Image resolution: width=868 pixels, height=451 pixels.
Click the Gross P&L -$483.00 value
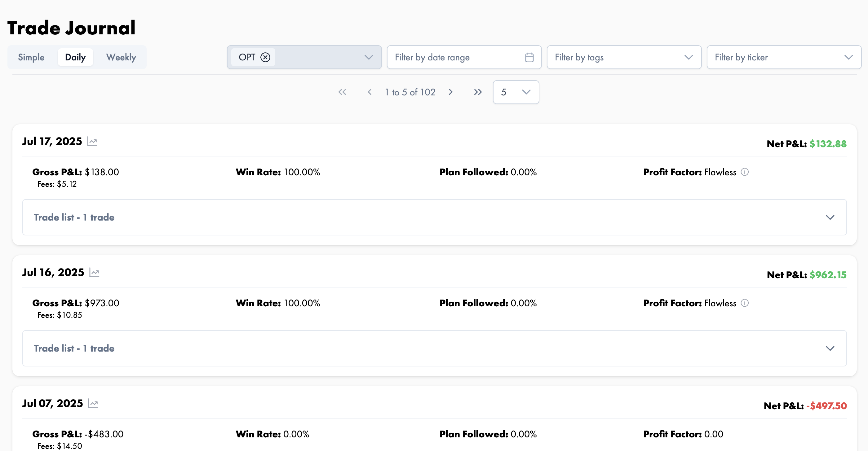click(x=104, y=434)
